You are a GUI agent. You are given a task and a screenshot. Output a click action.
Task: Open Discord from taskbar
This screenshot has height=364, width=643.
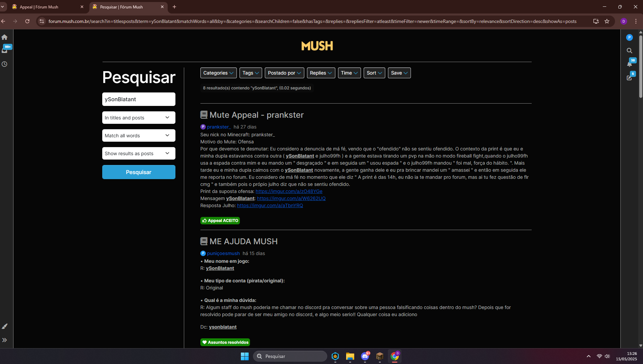(x=365, y=356)
